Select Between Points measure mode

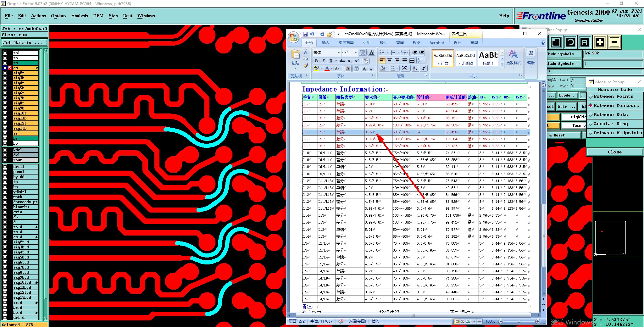[x=615, y=97]
